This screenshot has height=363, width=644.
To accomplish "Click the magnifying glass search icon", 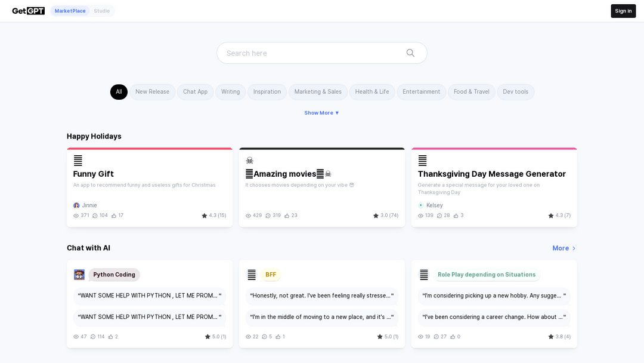I will click(x=410, y=53).
